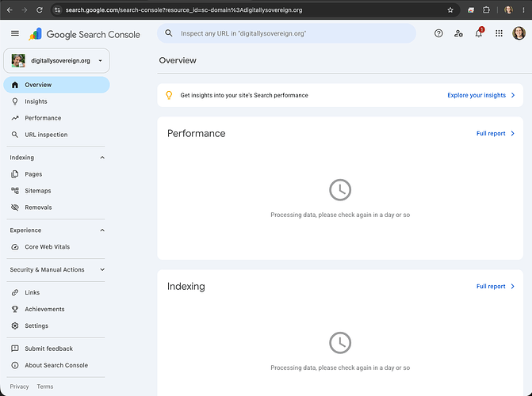Open Performance Full report link
532x396 pixels.
(x=496, y=133)
